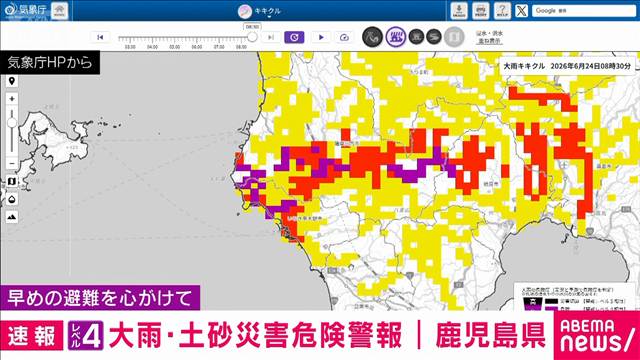Click the image download icon
The width and height of the screenshot is (640, 360).
pos(459,11)
